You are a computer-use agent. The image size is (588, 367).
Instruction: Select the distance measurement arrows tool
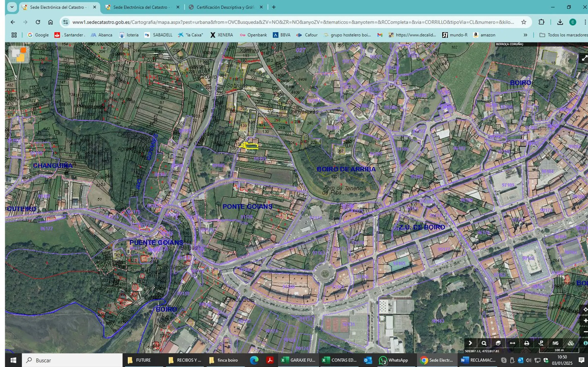512,343
